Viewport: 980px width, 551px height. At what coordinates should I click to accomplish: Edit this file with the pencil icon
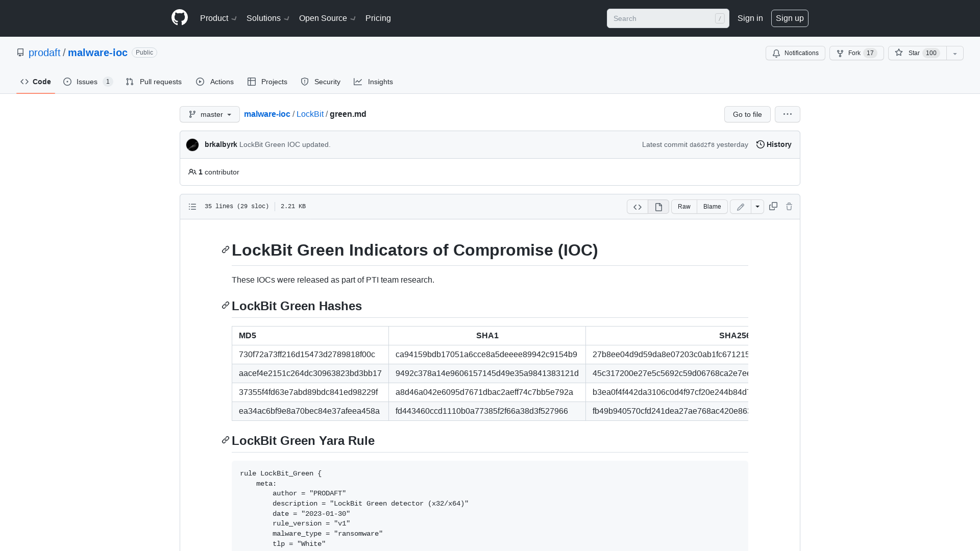[x=741, y=207]
